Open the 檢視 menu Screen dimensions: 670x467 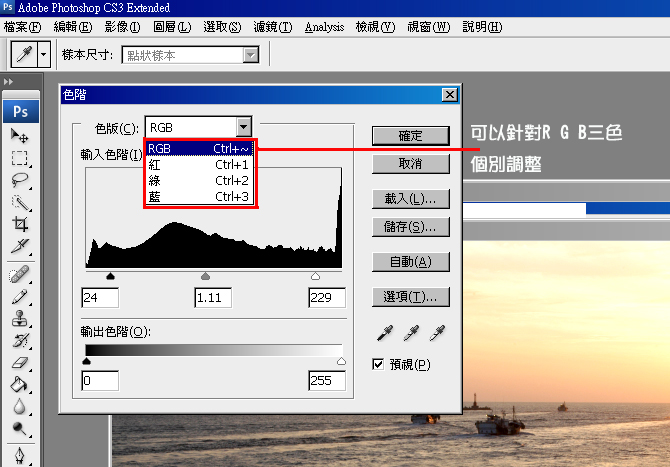pyautogui.click(x=375, y=27)
